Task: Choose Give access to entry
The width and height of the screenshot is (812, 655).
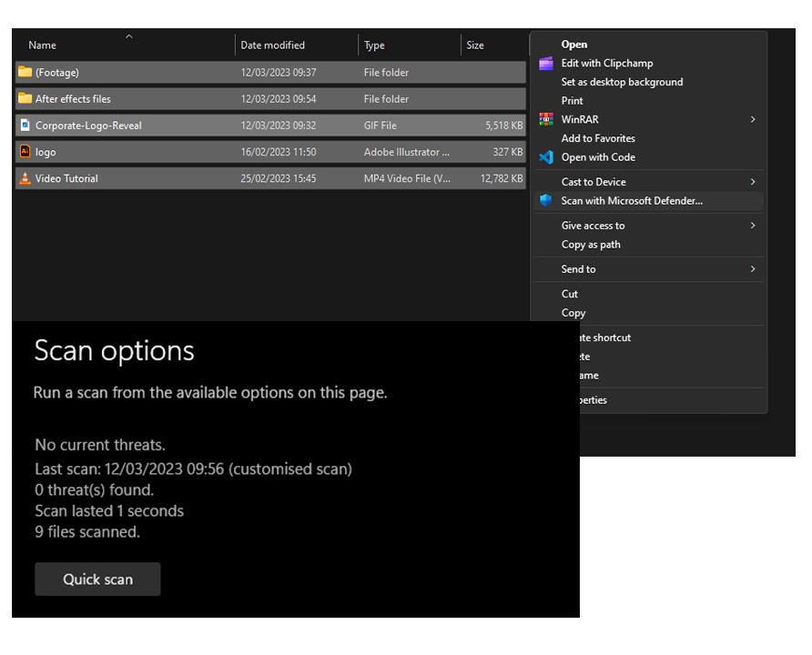Action: (x=593, y=226)
